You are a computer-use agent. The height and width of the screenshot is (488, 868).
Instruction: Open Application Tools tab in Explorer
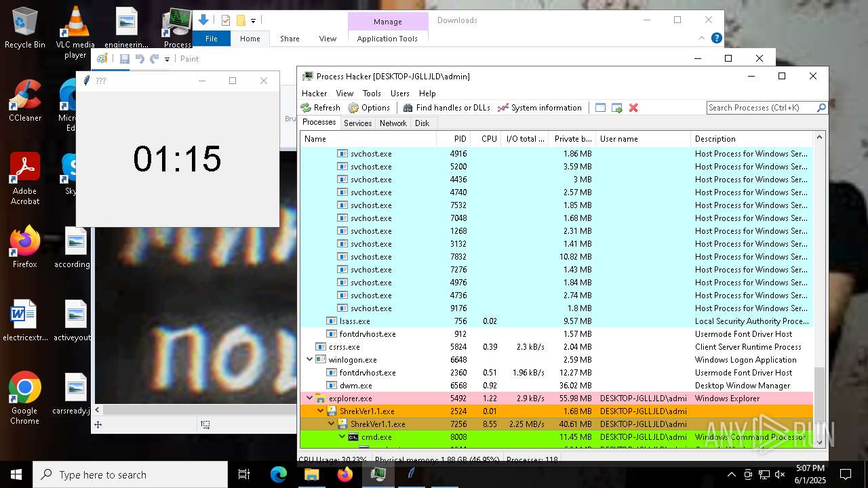[387, 39]
